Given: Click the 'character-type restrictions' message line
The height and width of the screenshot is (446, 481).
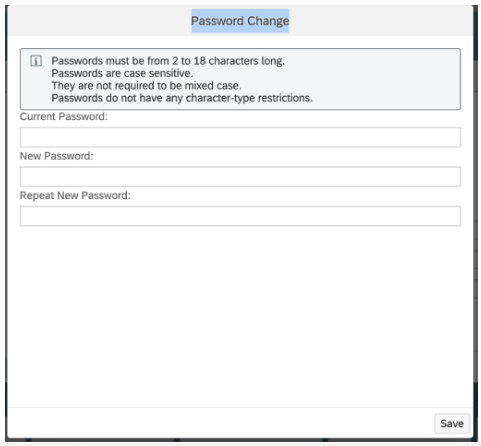Looking at the screenshot, I should pyautogui.click(x=182, y=98).
